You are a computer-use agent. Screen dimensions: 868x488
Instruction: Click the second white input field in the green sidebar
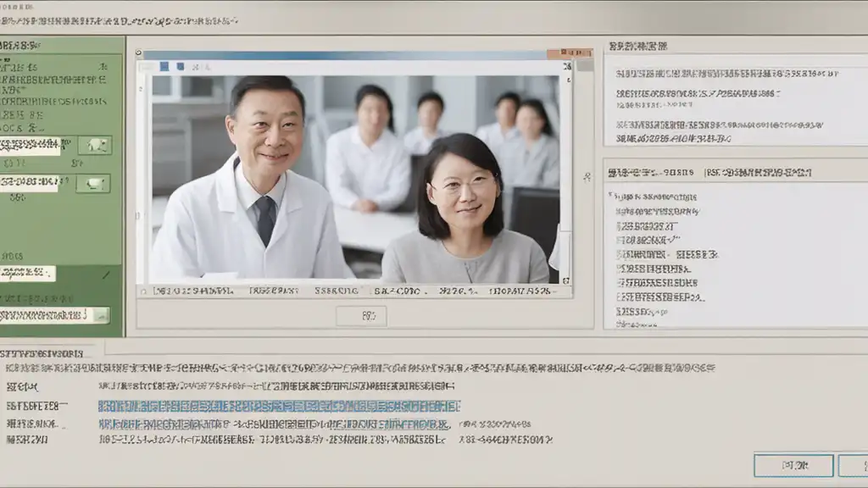(29, 183)
